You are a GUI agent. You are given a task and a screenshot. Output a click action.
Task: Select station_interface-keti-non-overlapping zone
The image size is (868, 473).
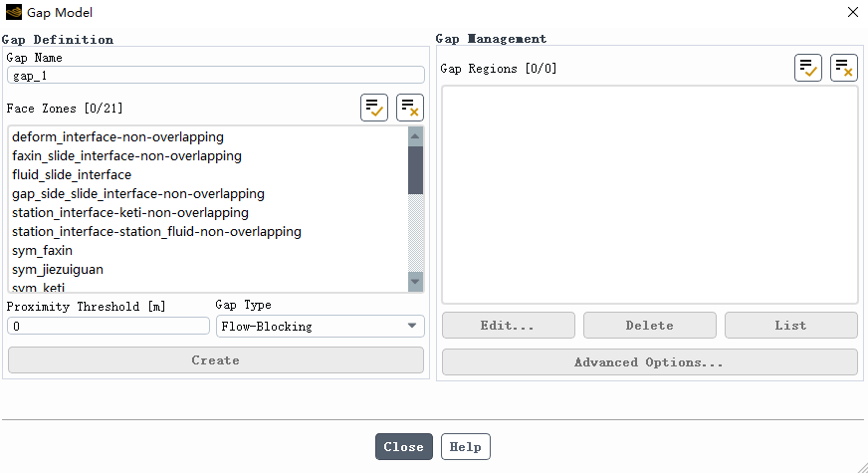208,213
